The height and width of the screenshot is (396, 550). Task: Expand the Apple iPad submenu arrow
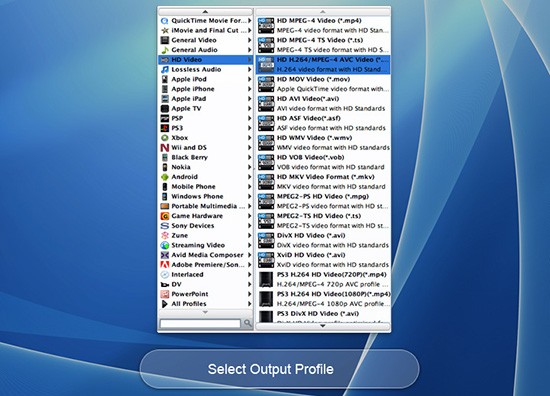[x=250, y=99]
